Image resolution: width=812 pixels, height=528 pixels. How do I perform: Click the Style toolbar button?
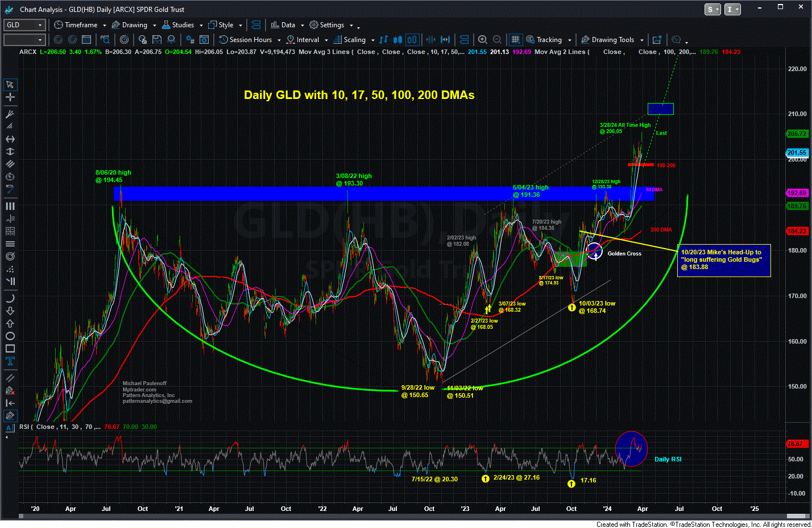click(221, 25)
